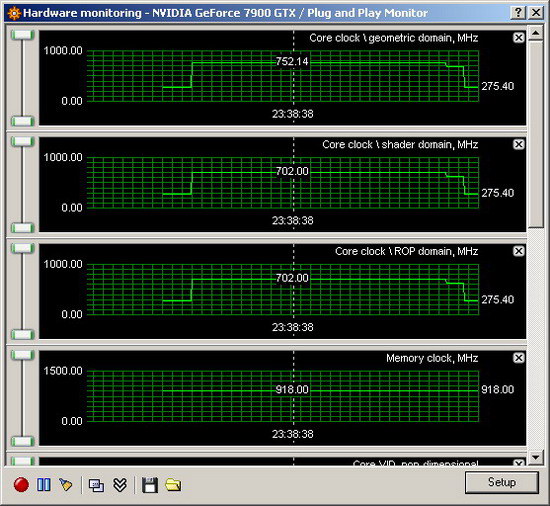Click 23:38:38 timestamp under ROP domain graph

pyautogui.click(x=293, y=327)
